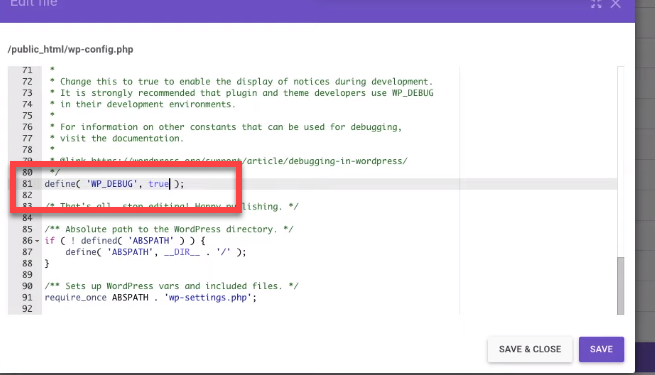Click the editor vertical scrollbar thumb
Screen dimensions: 655x375
pos(620,286)
